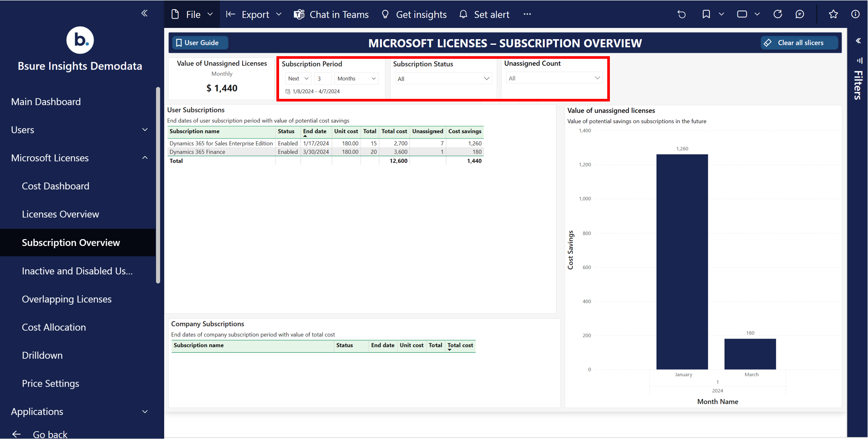Open the more options ellipsis
Screen dimensions: 868x439
click(527, 14)
